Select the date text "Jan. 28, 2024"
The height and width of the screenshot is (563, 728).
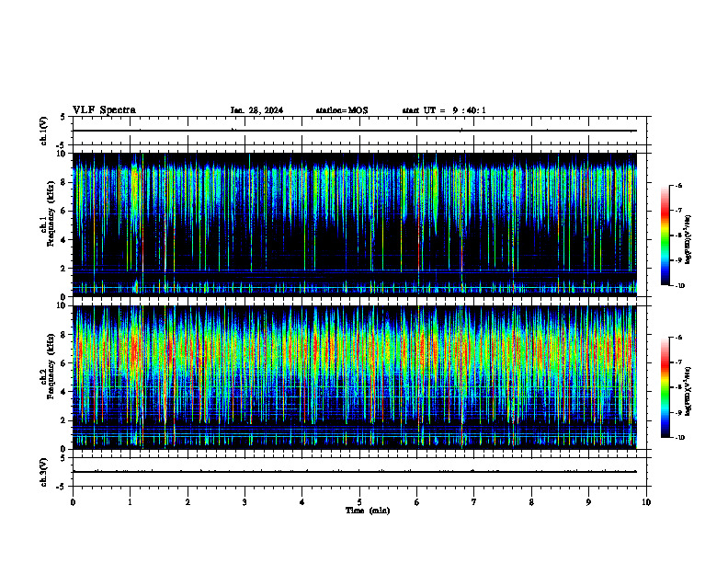click(256, 110)
